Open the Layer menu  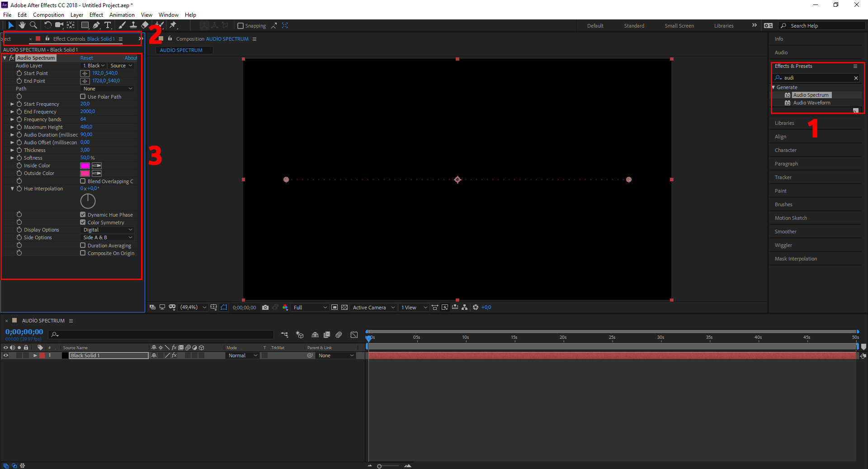click(x=77, y=15)
